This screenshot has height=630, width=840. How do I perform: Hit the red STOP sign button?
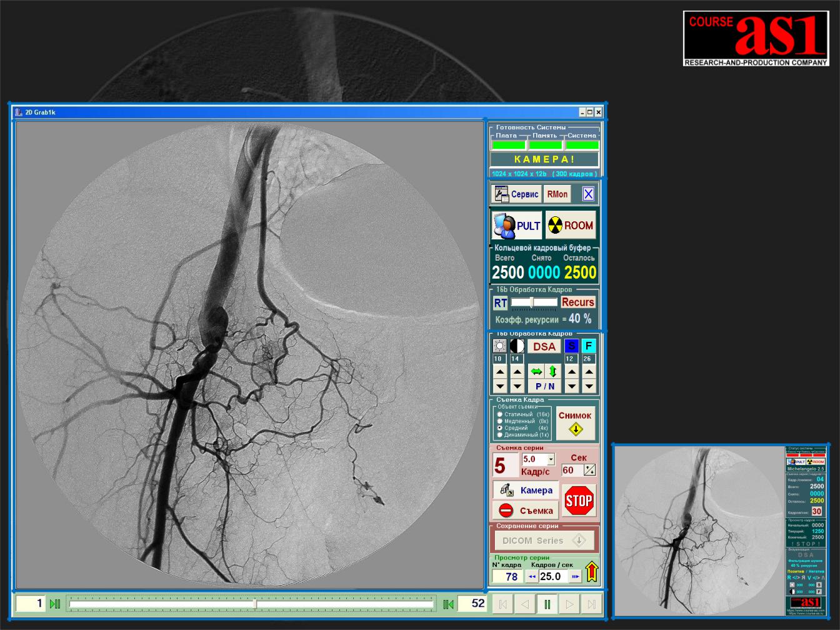[579, 500]
